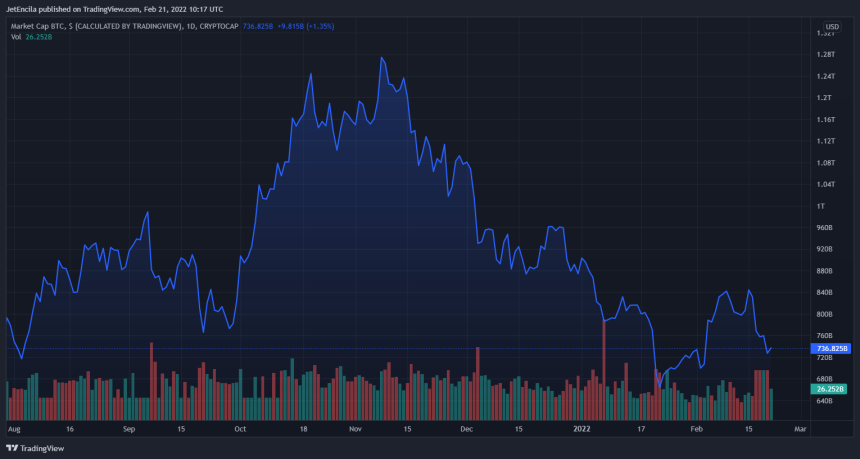Open the USD currency selector

point(832,26)
